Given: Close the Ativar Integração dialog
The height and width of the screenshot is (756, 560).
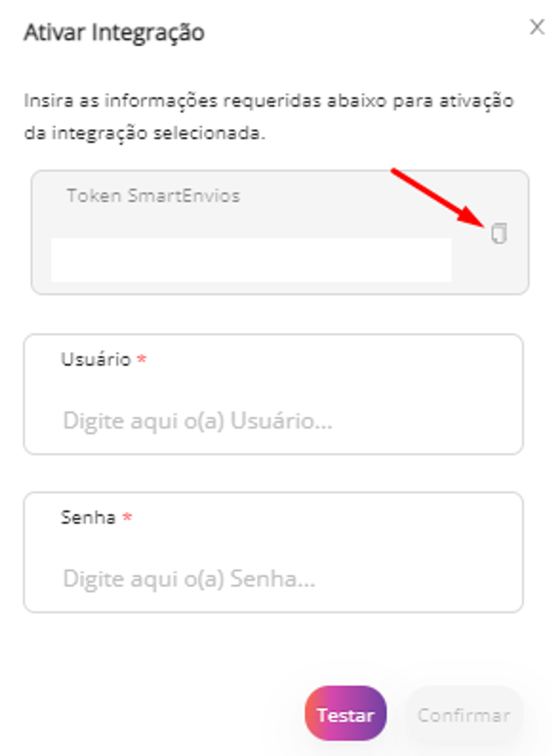Looking at the screenshot, I should point(537,27).
